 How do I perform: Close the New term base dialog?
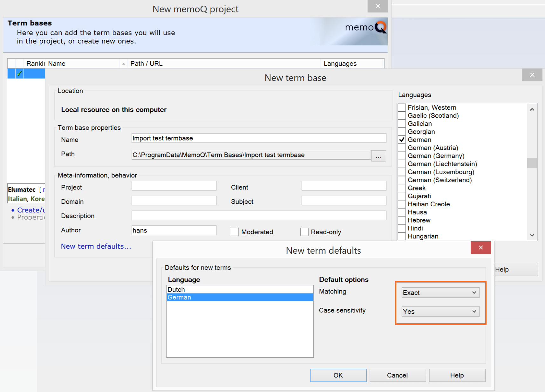(532, 75)
